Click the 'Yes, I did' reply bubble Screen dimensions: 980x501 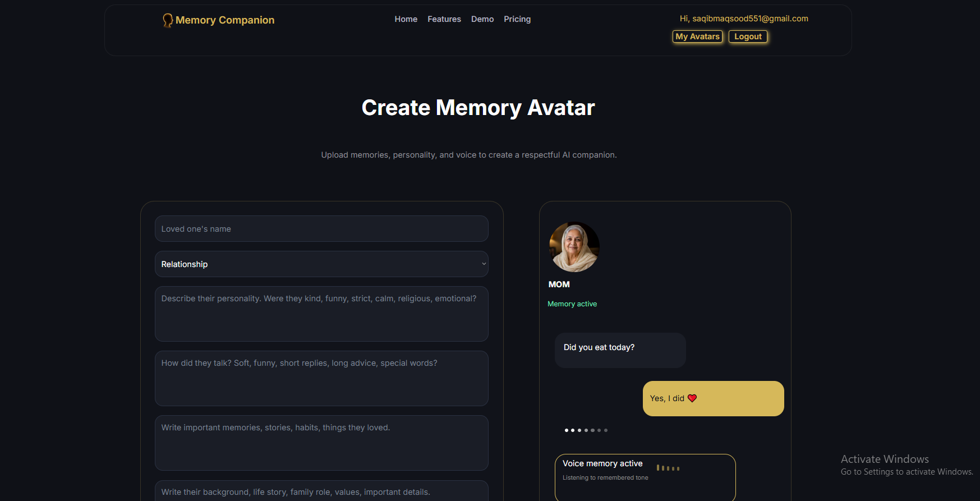[x=713, y=398]
